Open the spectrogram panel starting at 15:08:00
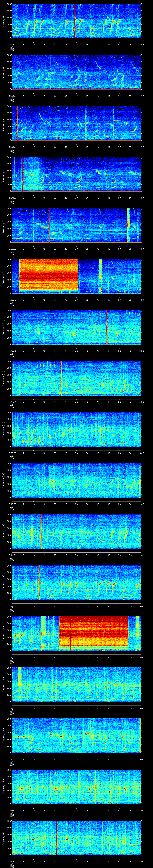This screenshot has width=153, height=868. click(x=77, y=378)
